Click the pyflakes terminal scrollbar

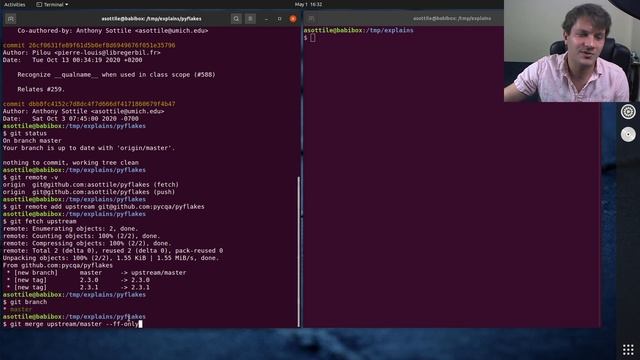(299, 251)
